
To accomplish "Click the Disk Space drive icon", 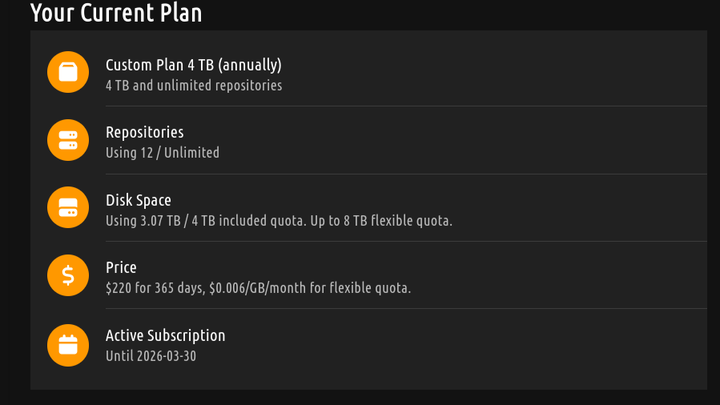I will point(68,208).
